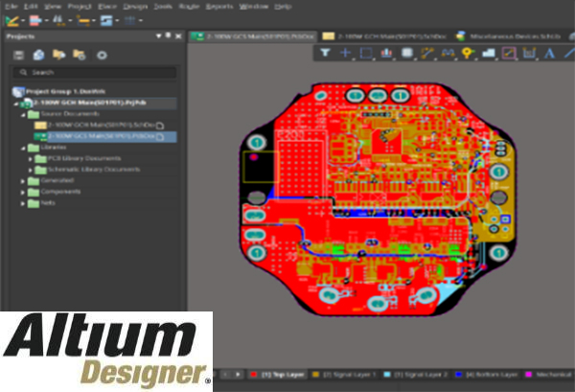Click the plus-shaped snap/move icon
The width and height of the screenshot is (575, 392).
(345, 53)
